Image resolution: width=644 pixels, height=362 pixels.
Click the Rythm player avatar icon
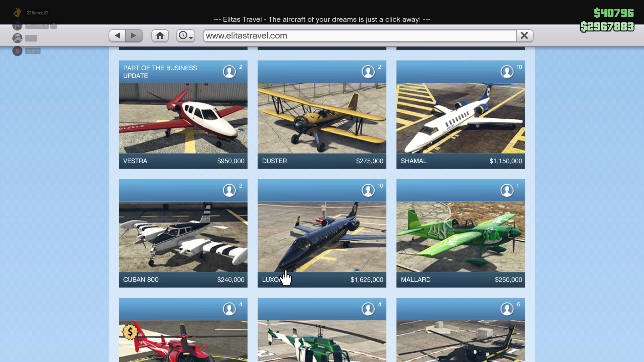(x=17, y=51)
